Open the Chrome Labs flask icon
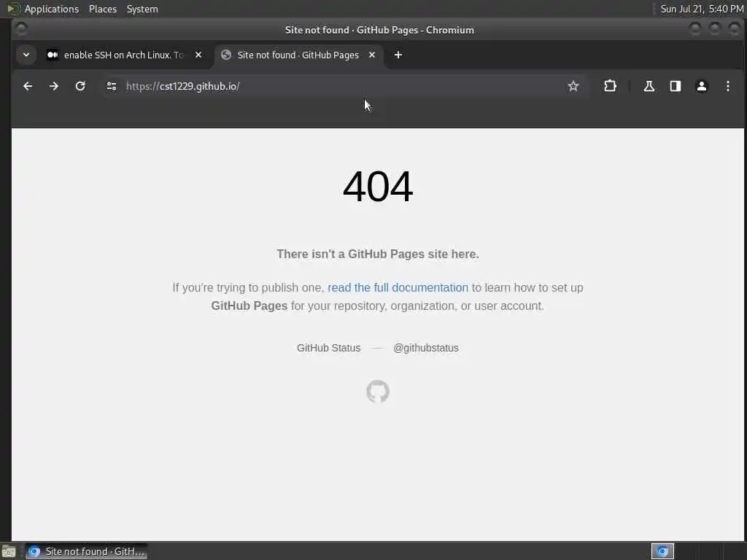This screenshot has width=747, height=560. [x=649, y=86]
